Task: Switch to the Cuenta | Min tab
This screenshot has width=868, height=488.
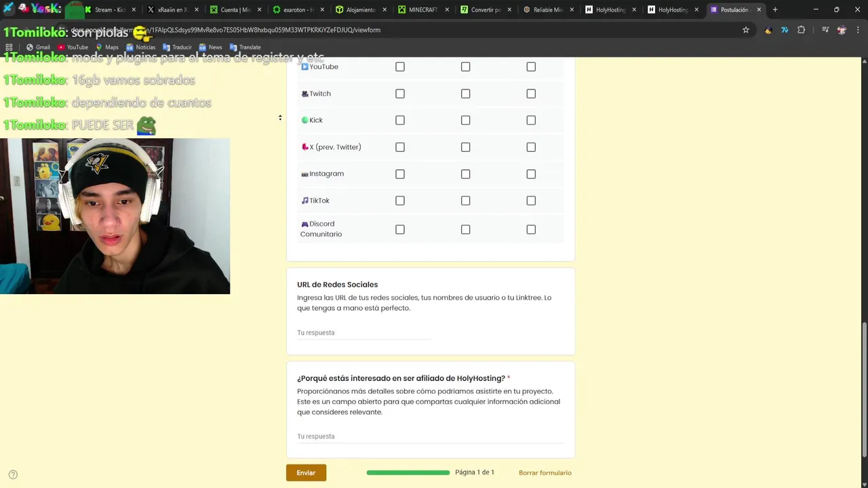Action: click(234, 9)
